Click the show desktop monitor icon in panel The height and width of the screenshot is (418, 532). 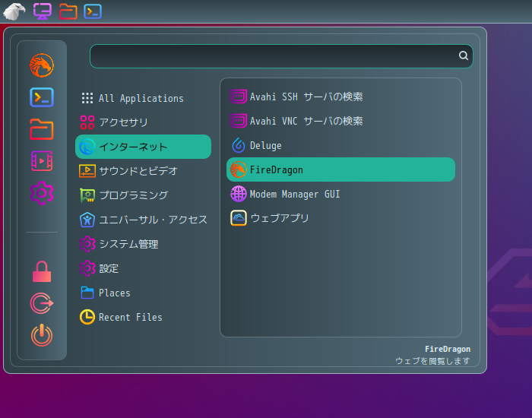(x=43, y=11)
